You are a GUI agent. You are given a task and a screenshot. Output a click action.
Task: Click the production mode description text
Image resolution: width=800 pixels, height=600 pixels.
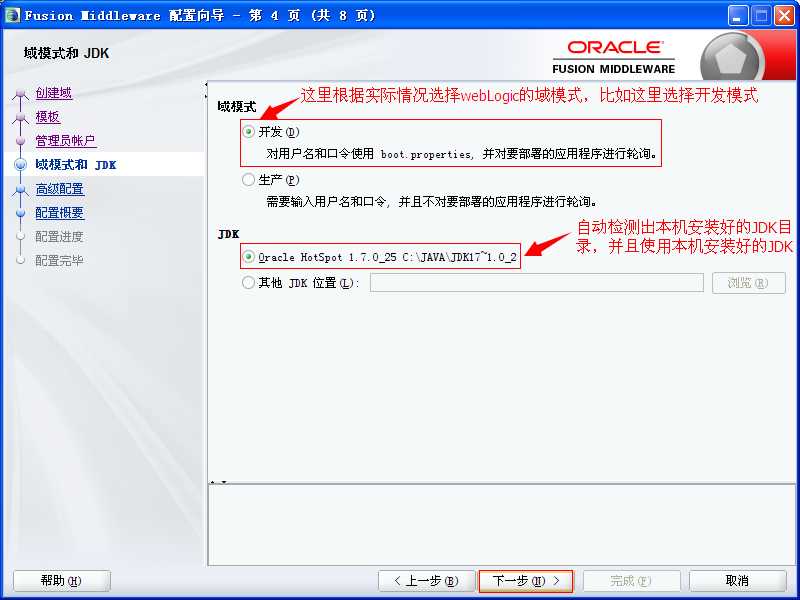[432, 202]
